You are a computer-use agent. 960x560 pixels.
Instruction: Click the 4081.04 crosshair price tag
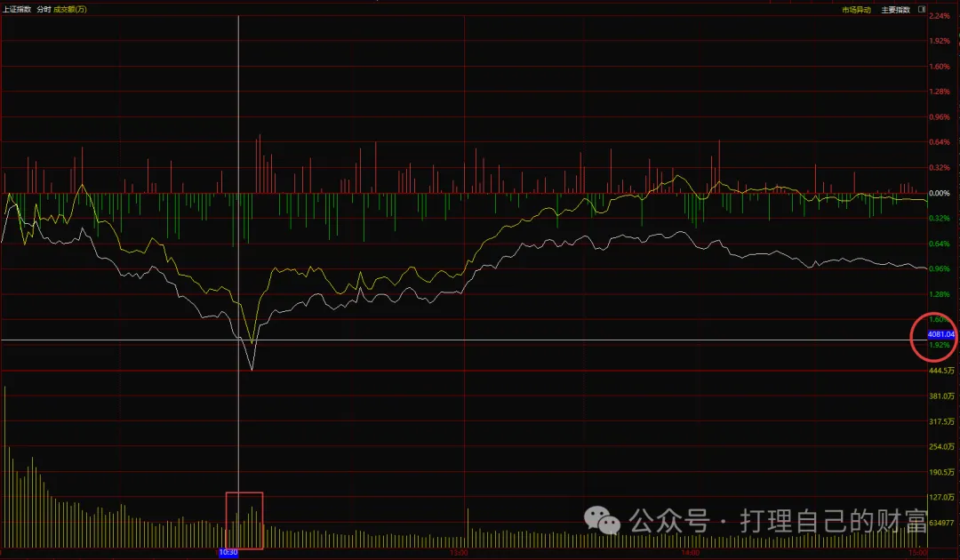[x=941, y=334]
